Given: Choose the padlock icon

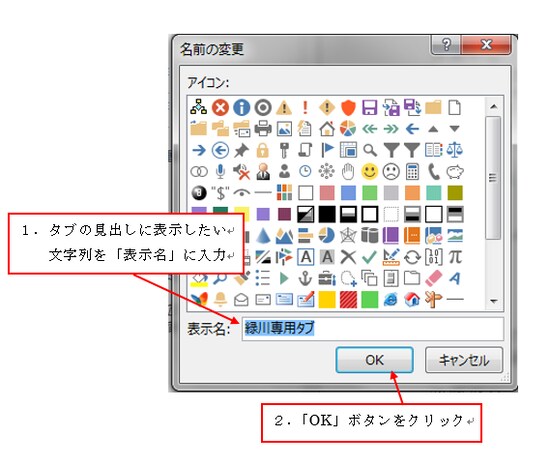Looking at the screenshot, I should click(x=263, y=150).
